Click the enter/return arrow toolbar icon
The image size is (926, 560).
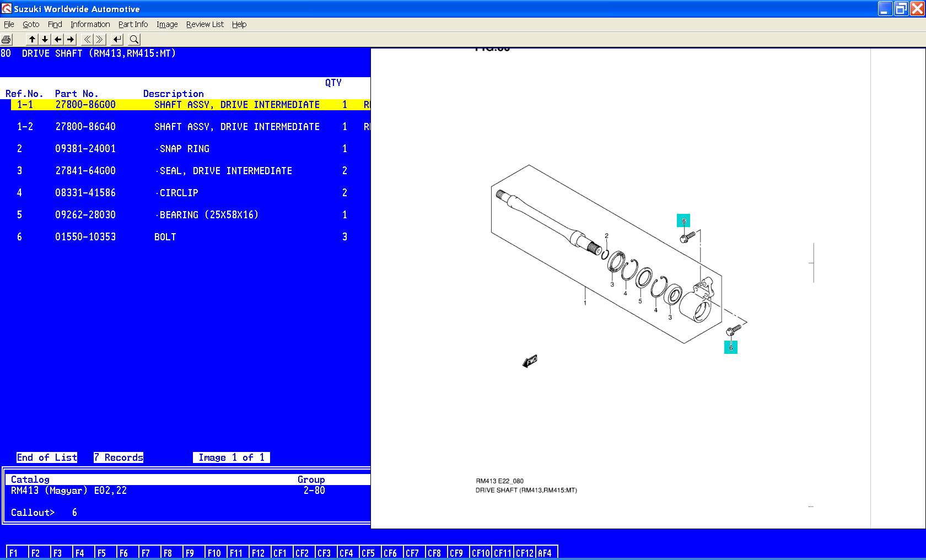[x=117, y=40]
